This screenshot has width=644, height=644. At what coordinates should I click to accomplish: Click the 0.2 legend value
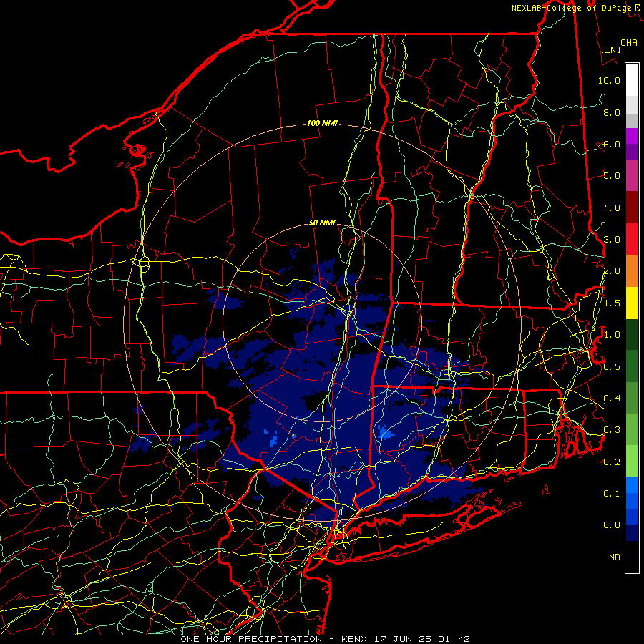[612, 462]
